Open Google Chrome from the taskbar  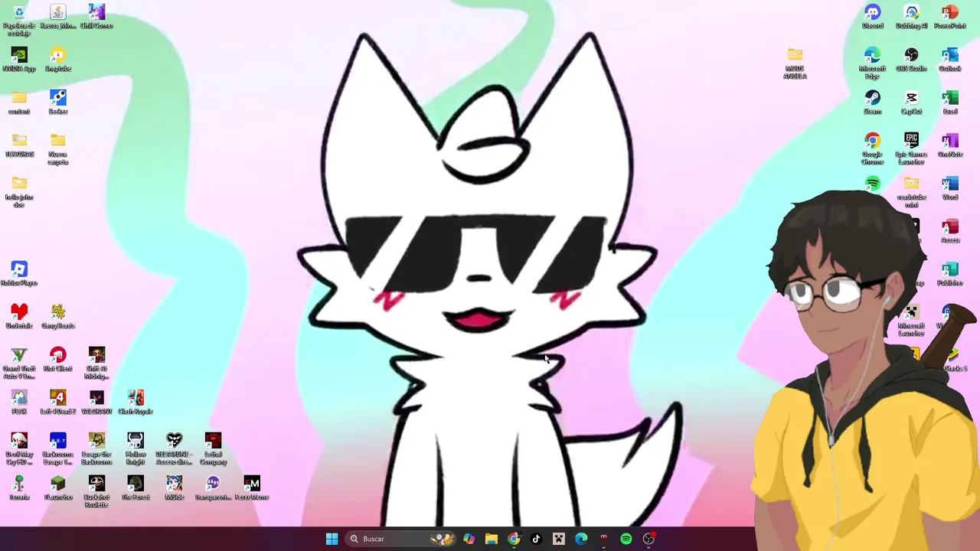[x=514, y=539]
